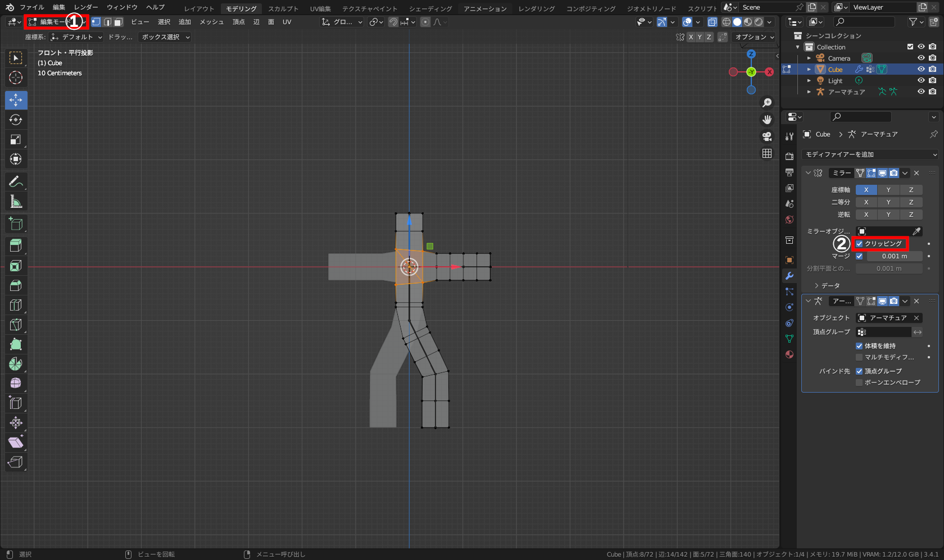Select the Rotate tool
This screenshot has height=560, width=944.
[16, 120]
